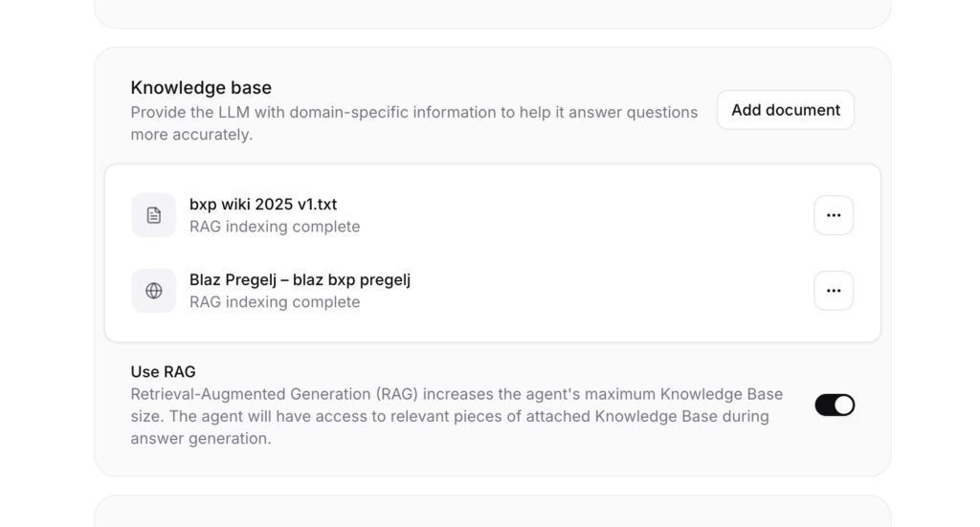The width and height of the screenshot is (980, 527).
Task: Open the three-dot menu for Blaz Pregelj entry
Action: coord(834,291)
